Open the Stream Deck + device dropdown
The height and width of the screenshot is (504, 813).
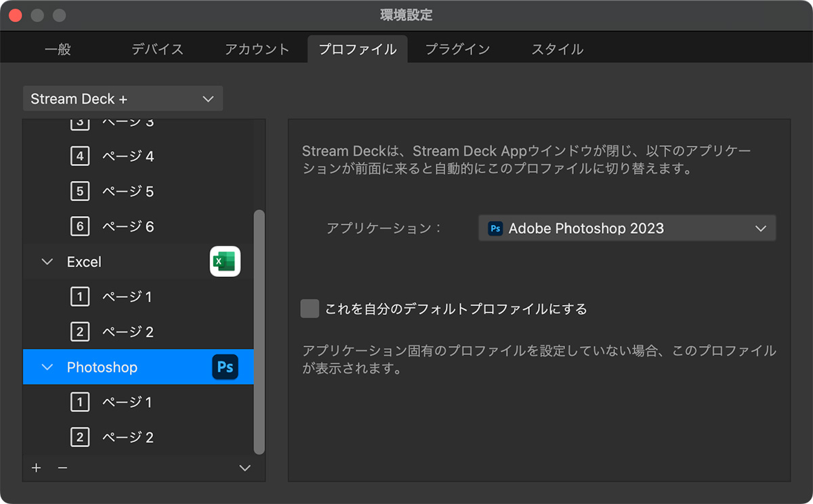123,99
